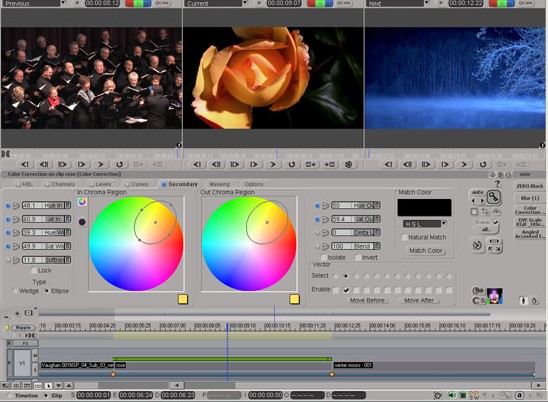The height and width of the screenshot is (402, 548).
Task: Check the Lock checkbox
Action: click(x=34, y=270)
